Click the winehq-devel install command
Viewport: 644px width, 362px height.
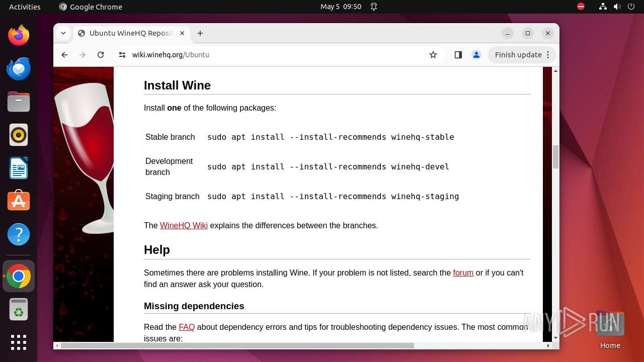pyautogui.click(x=328, y=166)
